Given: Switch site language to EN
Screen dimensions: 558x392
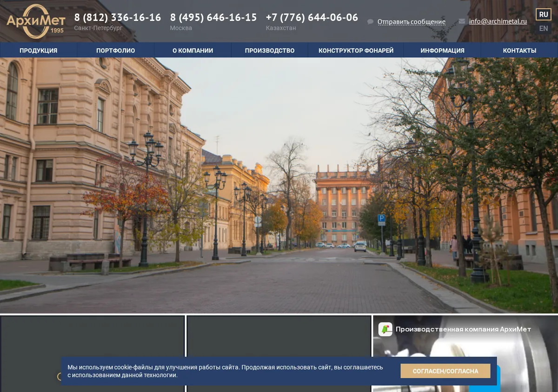Looking at the screenshot, I should [x=544, y=28].
